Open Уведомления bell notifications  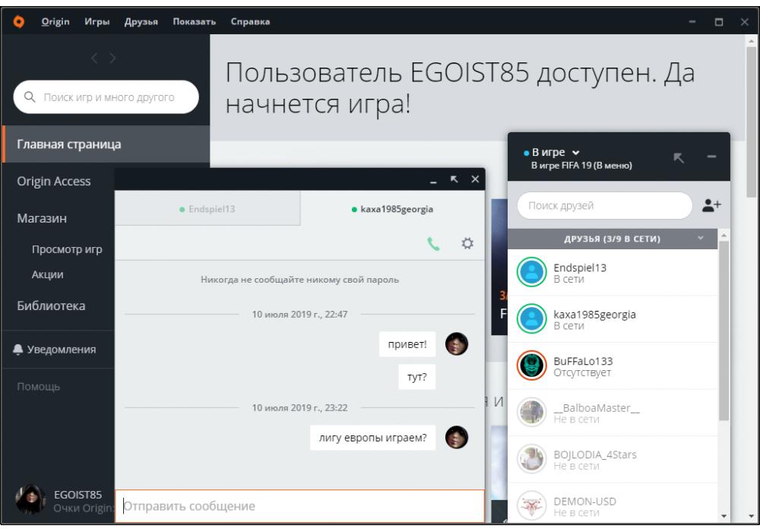[55, 350]
